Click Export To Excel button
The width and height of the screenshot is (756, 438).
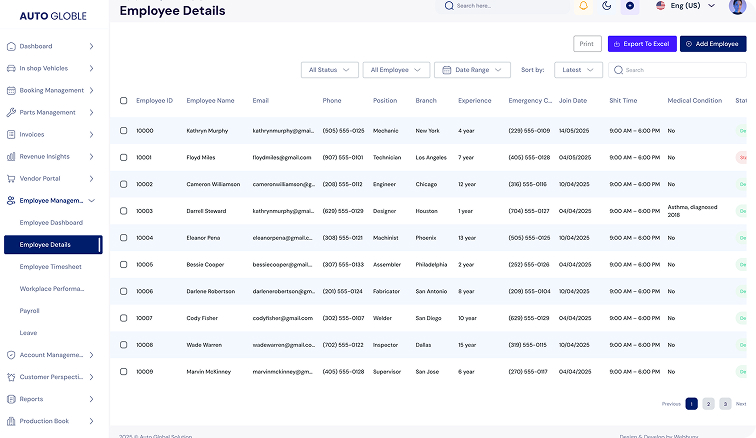pos(642,44)
